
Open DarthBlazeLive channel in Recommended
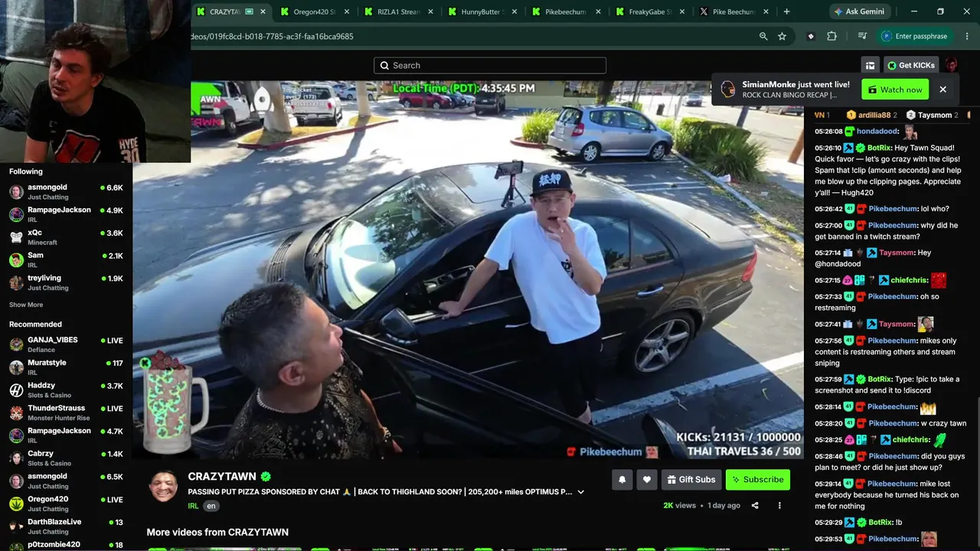(x=66, y=527)
